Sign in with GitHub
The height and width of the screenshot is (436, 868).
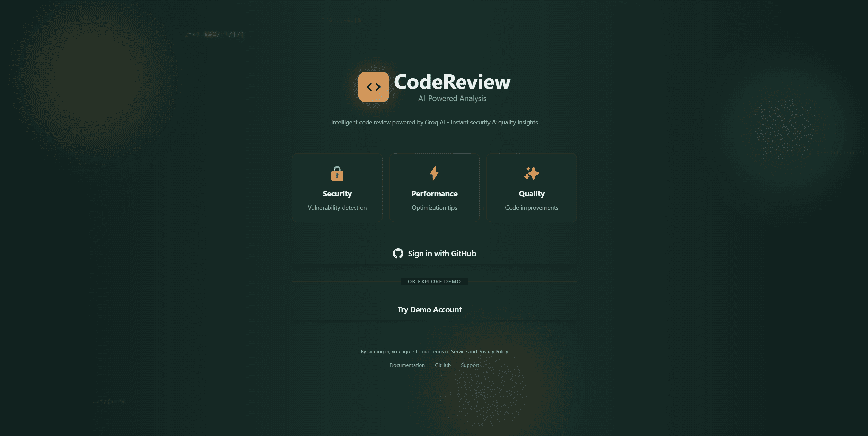click(x=434, y=254)
